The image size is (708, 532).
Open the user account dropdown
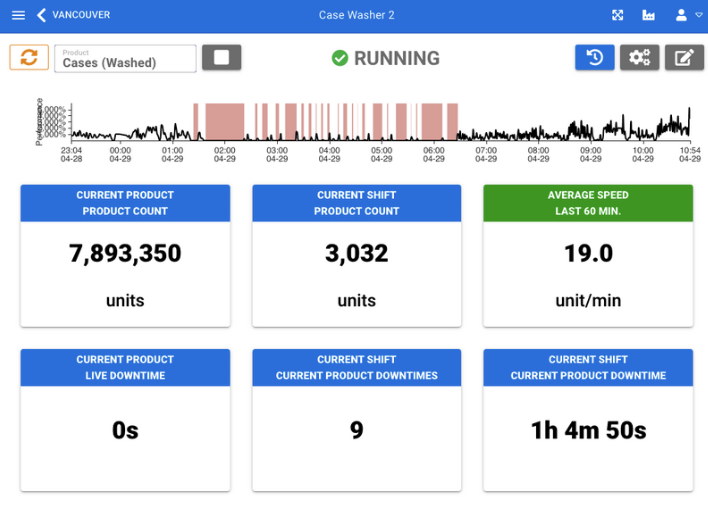(688, 15)
